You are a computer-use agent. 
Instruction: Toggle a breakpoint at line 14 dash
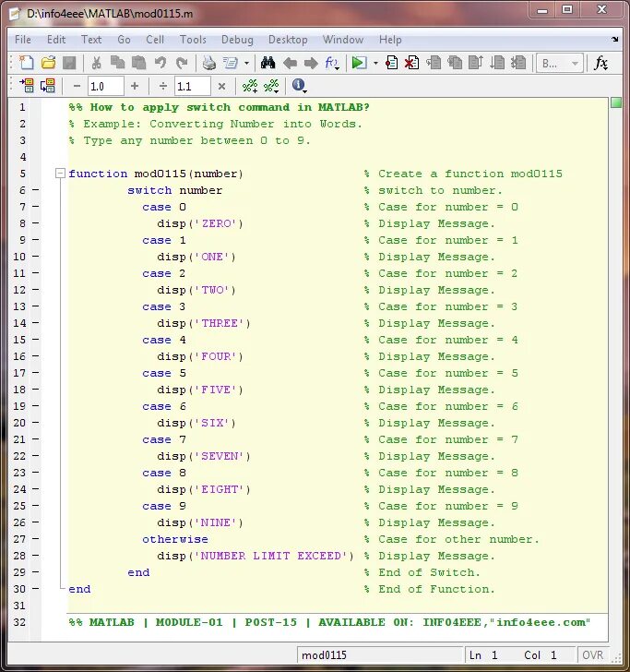[36, 323]
